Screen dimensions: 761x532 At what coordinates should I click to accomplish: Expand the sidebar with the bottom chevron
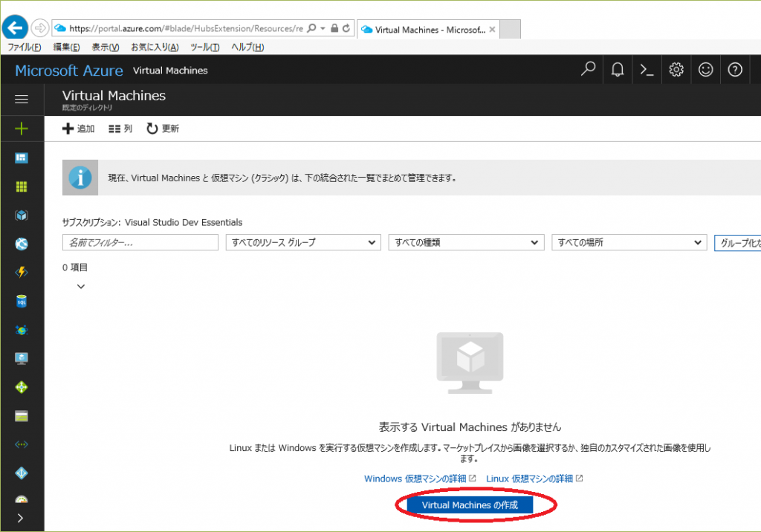(x=20, y=518)
